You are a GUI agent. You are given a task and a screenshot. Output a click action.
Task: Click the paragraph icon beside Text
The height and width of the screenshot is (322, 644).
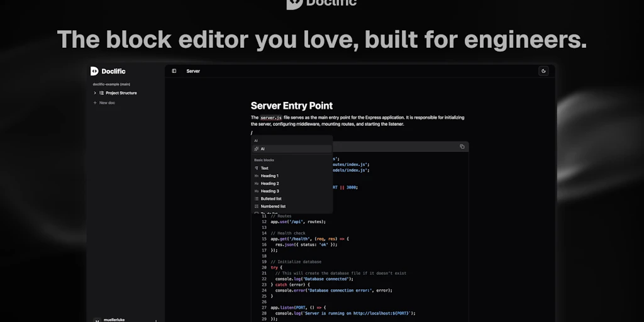coord(257,168)
